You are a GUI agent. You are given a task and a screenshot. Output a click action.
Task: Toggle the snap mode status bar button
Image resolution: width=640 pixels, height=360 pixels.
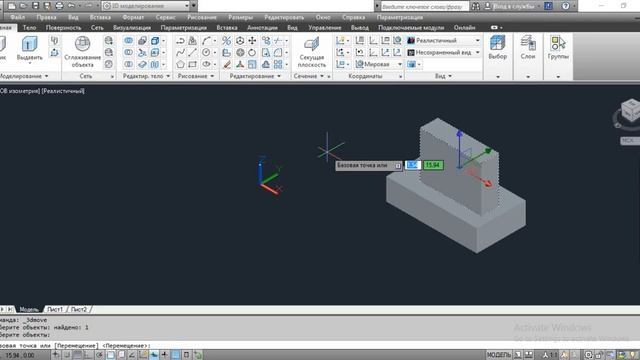click(67, 355)
